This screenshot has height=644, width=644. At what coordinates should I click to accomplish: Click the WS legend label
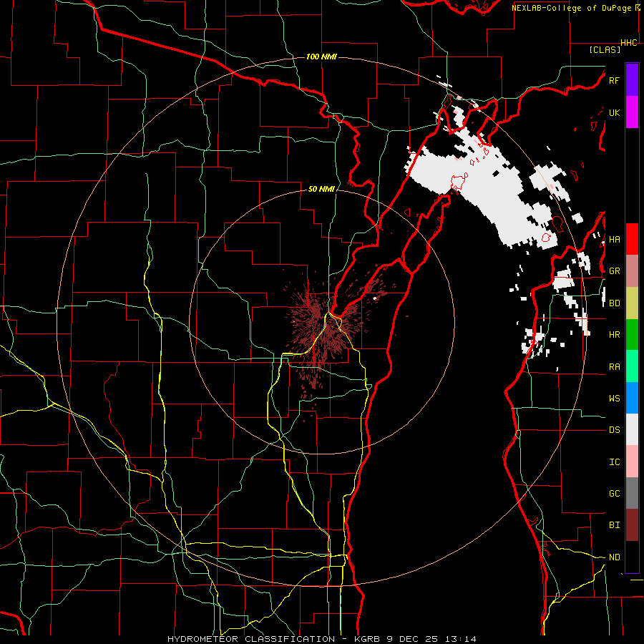coord(614,399)
